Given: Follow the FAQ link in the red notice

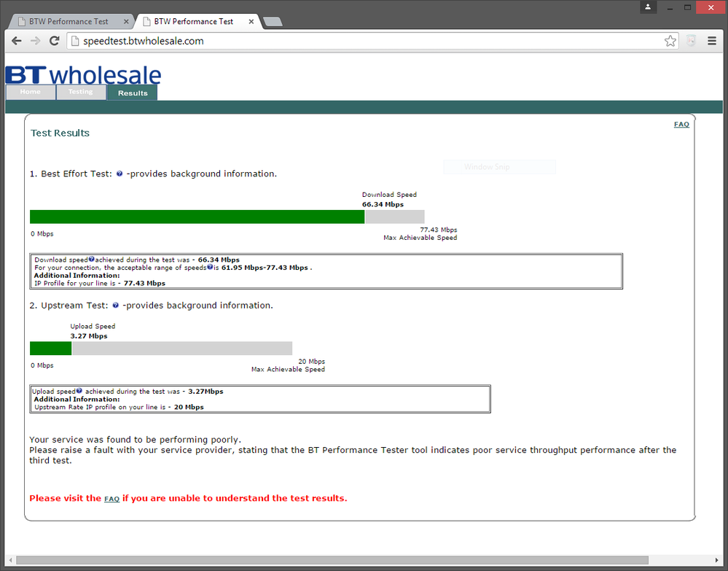Looking at the screenshot, I should pyautogui.click(x=111, y=499).
